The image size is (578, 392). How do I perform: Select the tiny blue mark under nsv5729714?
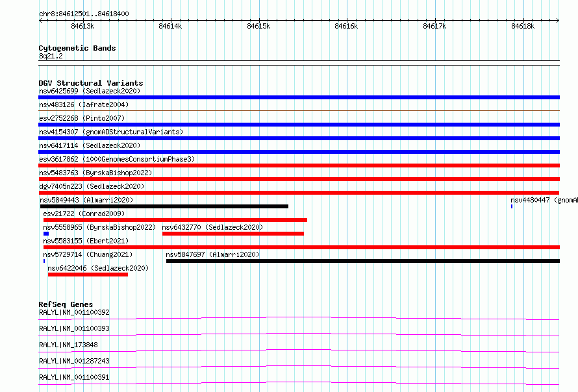click(x=44, y=261)
